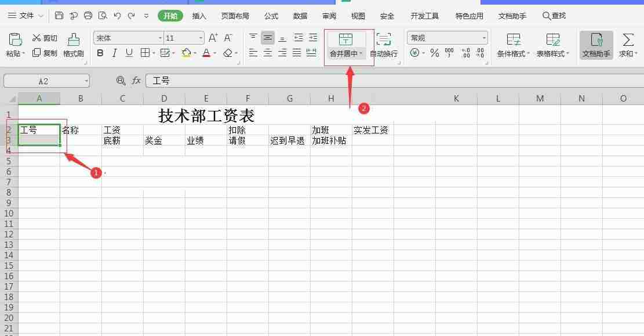This screenshot has width=644, height=336.
Task: Apply fill color bucket
Action: coord(186,53)
